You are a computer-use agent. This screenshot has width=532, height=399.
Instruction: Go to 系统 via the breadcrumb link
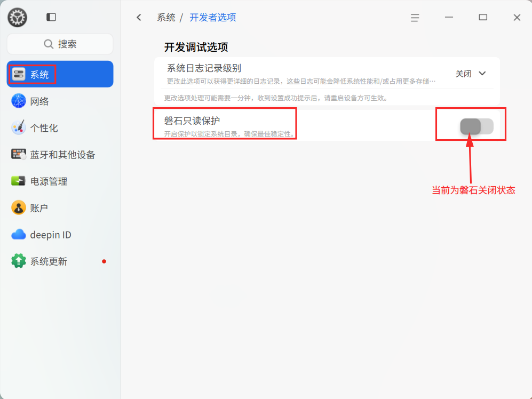(166, 18)
